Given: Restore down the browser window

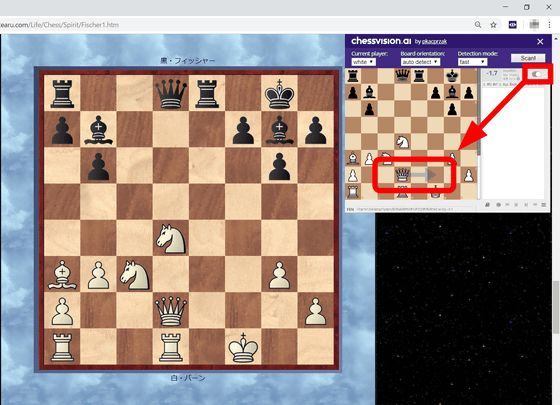Looking at the screenshot, I should (527, 7).
